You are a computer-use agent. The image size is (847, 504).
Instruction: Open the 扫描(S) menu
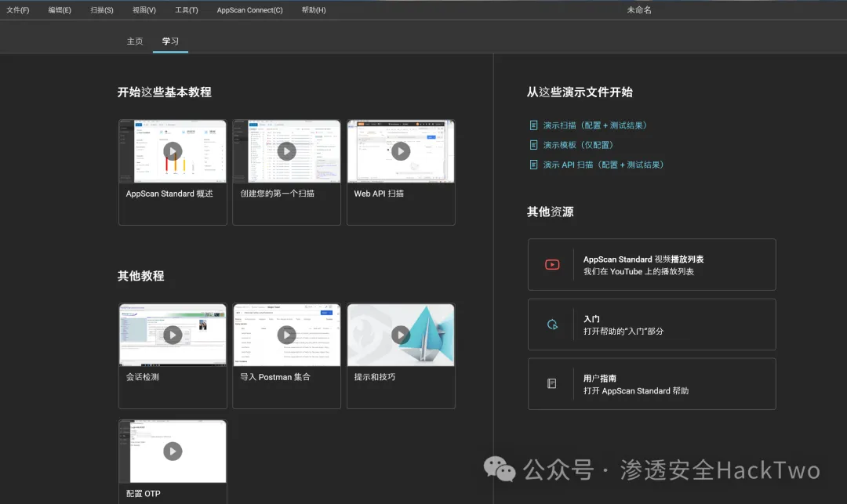point(101,9)
